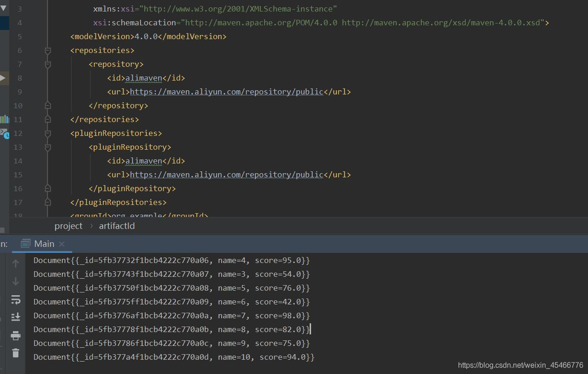
Task: Click console row with name=5, score=76.0
Action: [171, 288]
